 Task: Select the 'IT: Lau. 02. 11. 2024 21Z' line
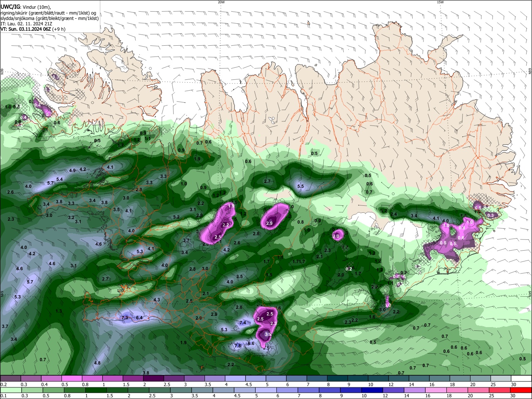pos(26,24)
